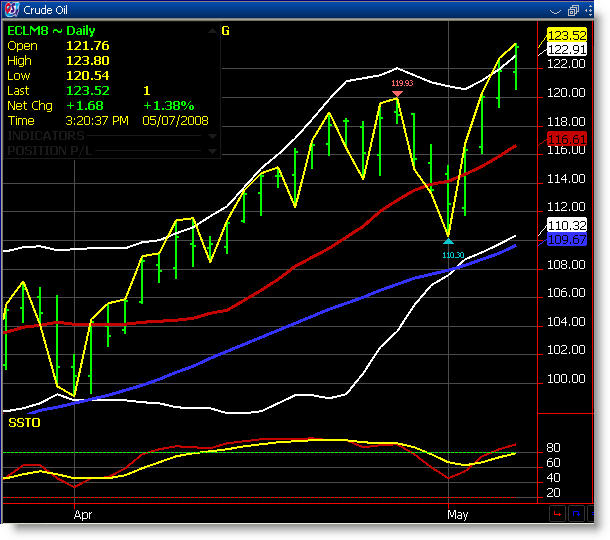The width and height of the screenshot is (610, 540).
Task: Click the date 05/07/2008
Action: [175, 121]
